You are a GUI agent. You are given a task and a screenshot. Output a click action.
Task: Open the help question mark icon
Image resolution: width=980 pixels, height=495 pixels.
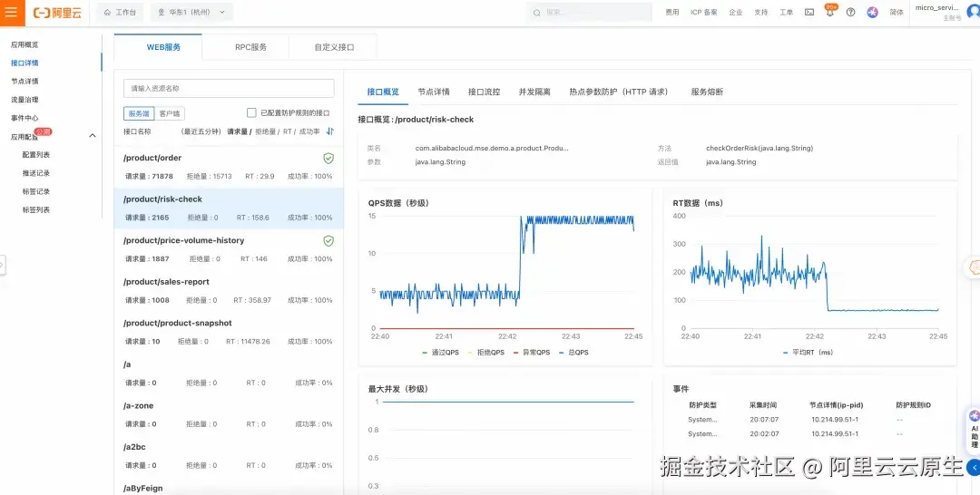pos(850,13)
